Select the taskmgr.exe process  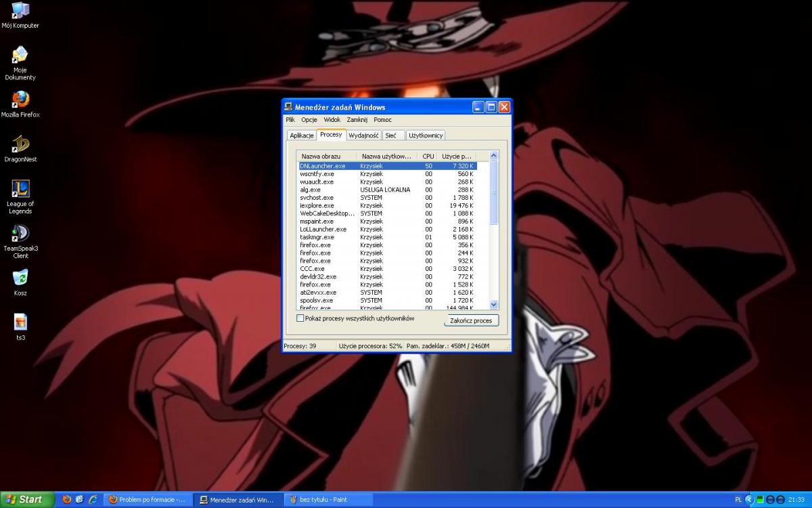pos(387,237)
